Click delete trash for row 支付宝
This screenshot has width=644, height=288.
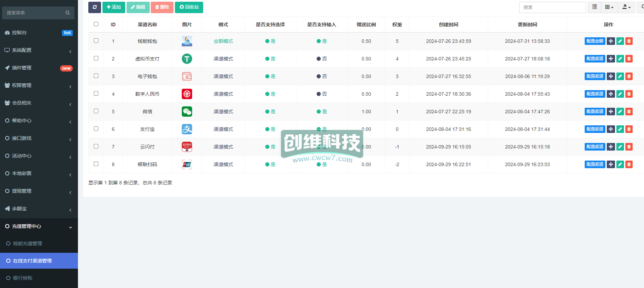click(629, 129)
